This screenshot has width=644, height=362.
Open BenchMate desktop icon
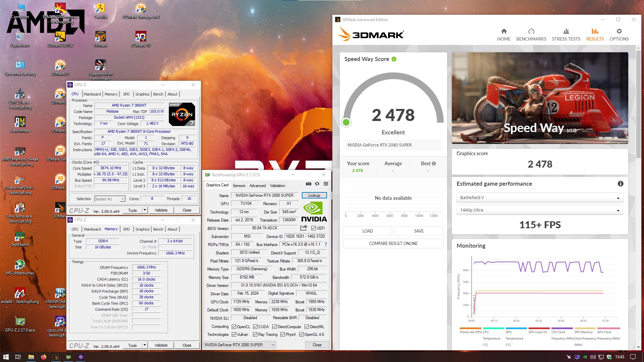[20, 125]
